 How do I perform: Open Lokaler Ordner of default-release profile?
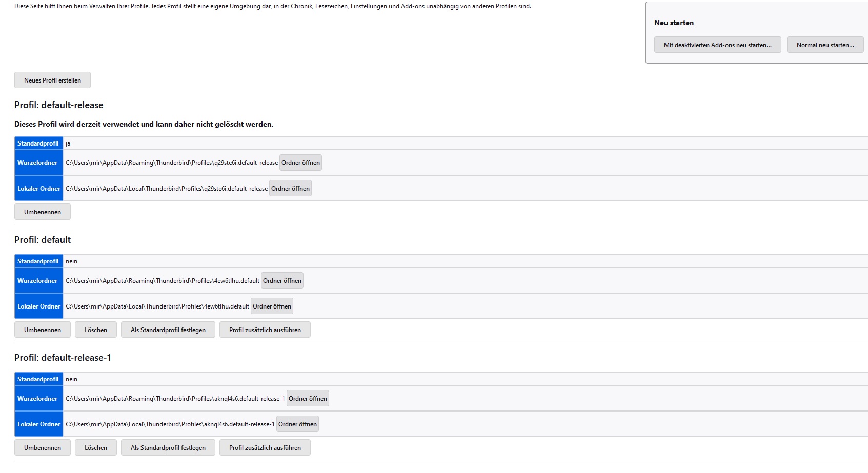click(x=290, y=189)
